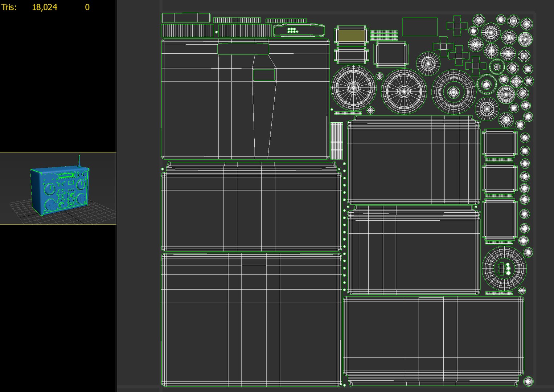Click the "Tris:" label

pyautogui.click(x=9, y=7)
